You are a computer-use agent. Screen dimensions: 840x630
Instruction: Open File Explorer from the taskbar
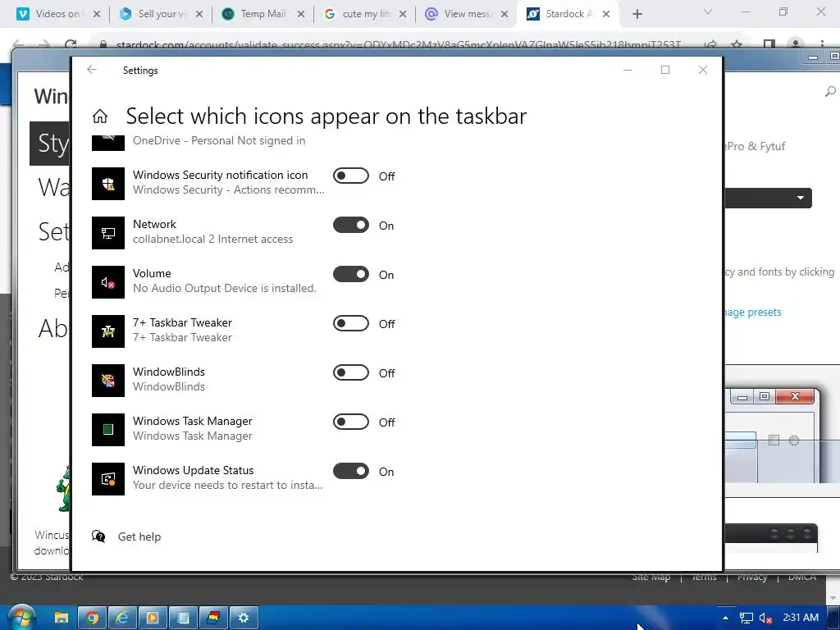point(61,618)
